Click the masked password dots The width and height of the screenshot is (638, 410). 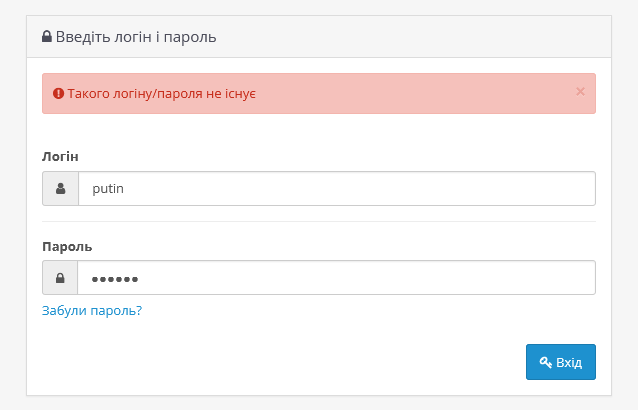(115, 279)
